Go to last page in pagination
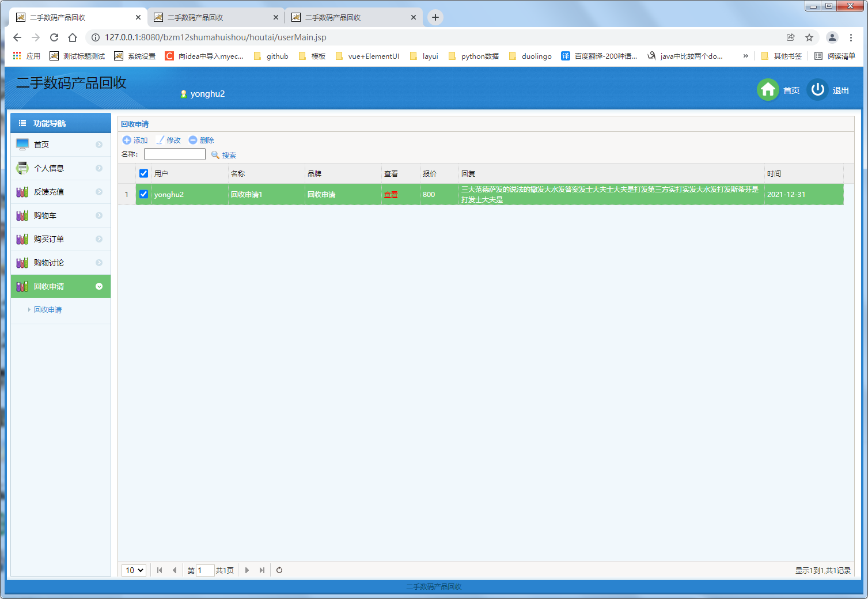Viewport: 868px width, 599px height. pos(262,570)
